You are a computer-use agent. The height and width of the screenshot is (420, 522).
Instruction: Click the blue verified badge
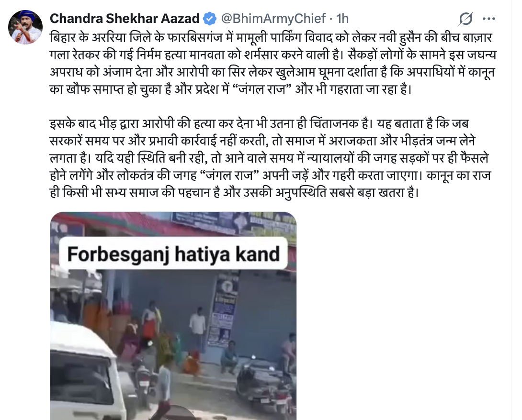(210, 19)
